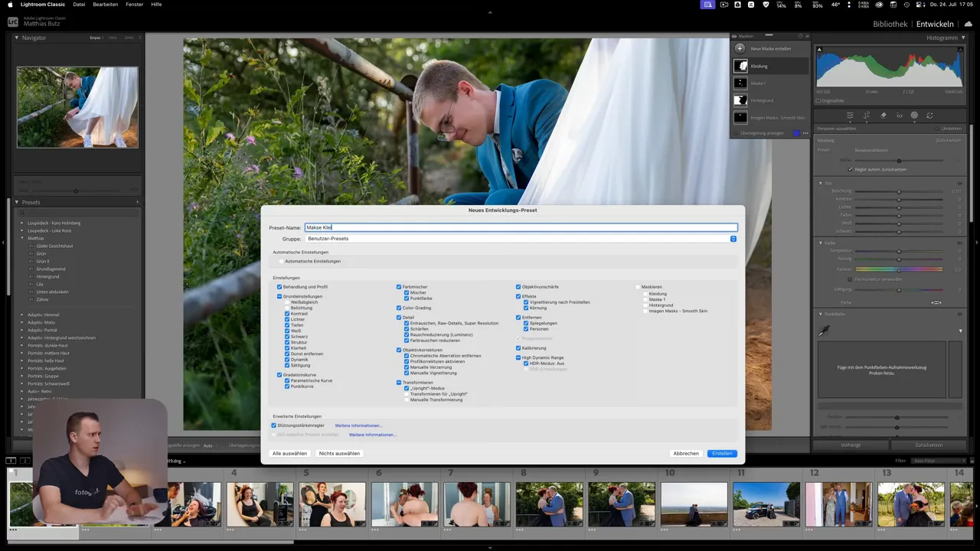The height and width of the screenshot is (551, 980).
Task: Create a new mask using the plus icon
Action: pos(740,48)
